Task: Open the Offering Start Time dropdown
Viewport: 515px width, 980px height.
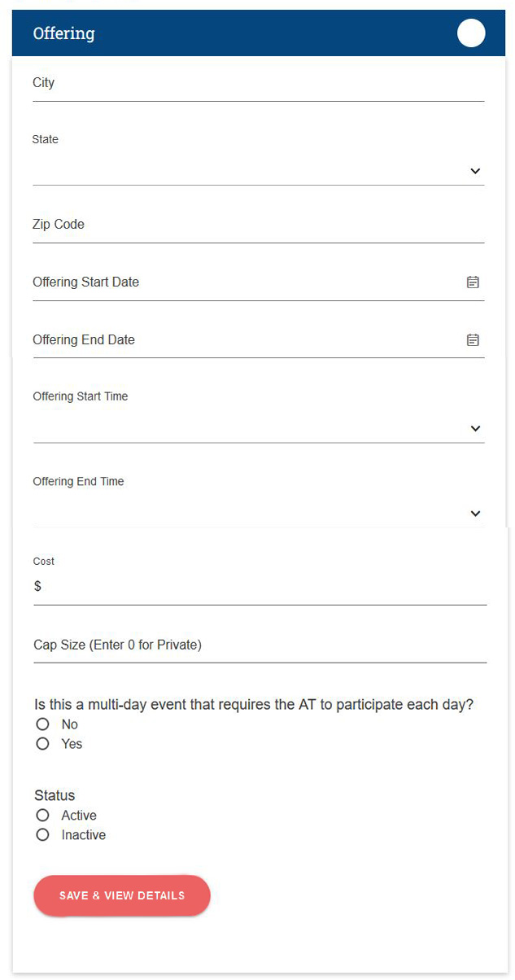Action: (475, 429)
